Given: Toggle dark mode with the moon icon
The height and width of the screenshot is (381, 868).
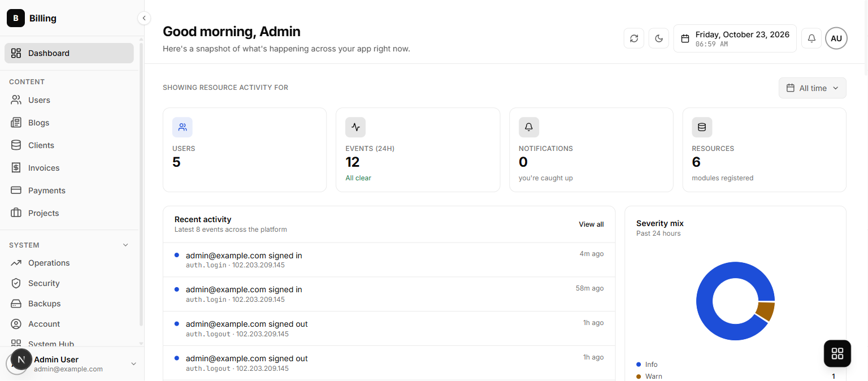Looking at the screenshot, I should 659,38.
